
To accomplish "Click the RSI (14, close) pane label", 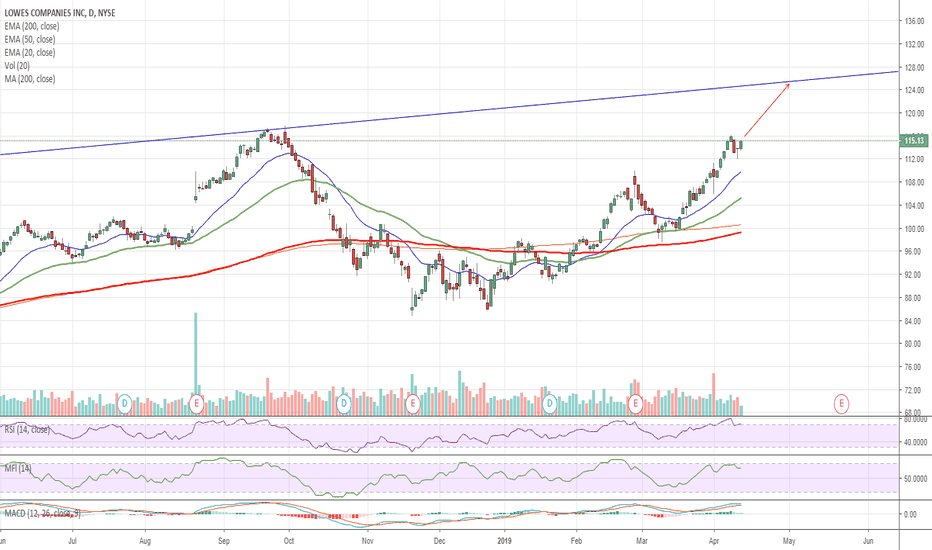I will 27,429.
